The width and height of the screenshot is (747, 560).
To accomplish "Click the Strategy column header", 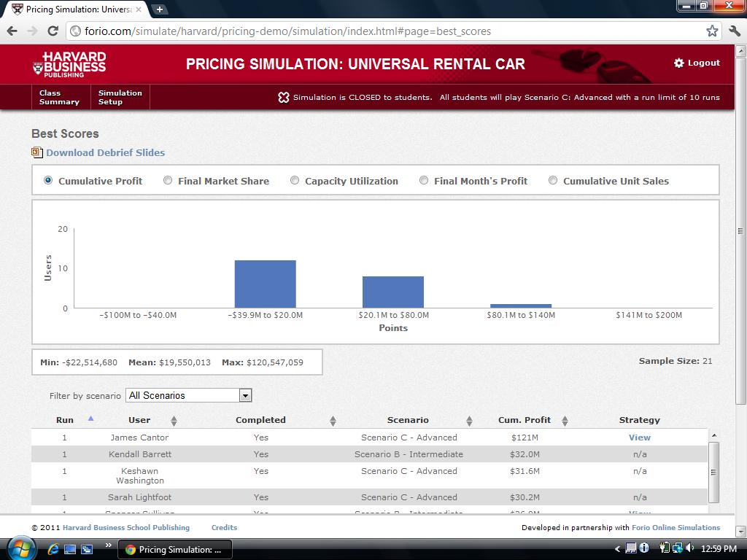I will coord(639,420).
